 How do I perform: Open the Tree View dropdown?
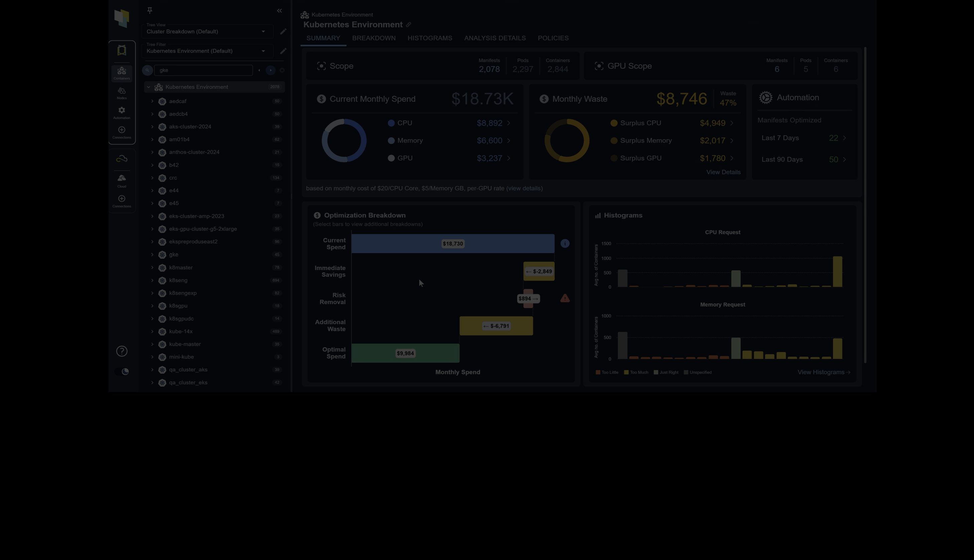point(207,31)
